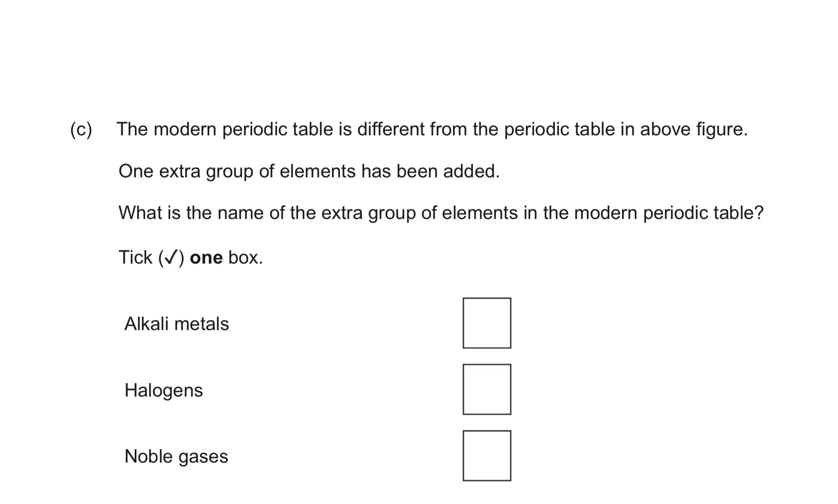This screenshot has height=504, width=838.
Task: Click the sentence "One extra group of elements has been added."
Action: point(309,171)
